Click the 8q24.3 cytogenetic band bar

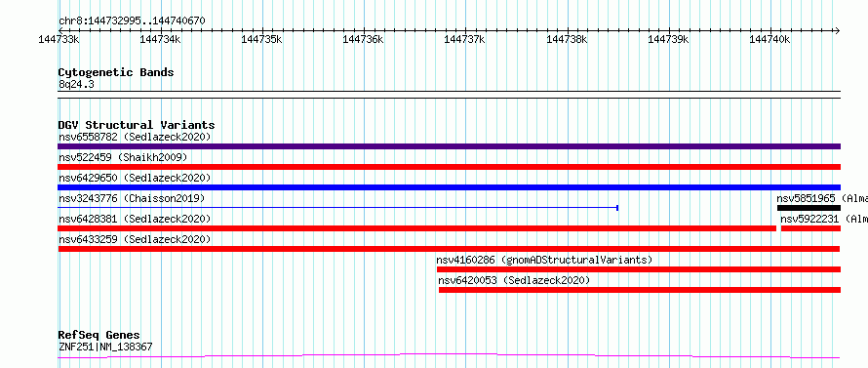pyautogui.click(x=449, y=95)
